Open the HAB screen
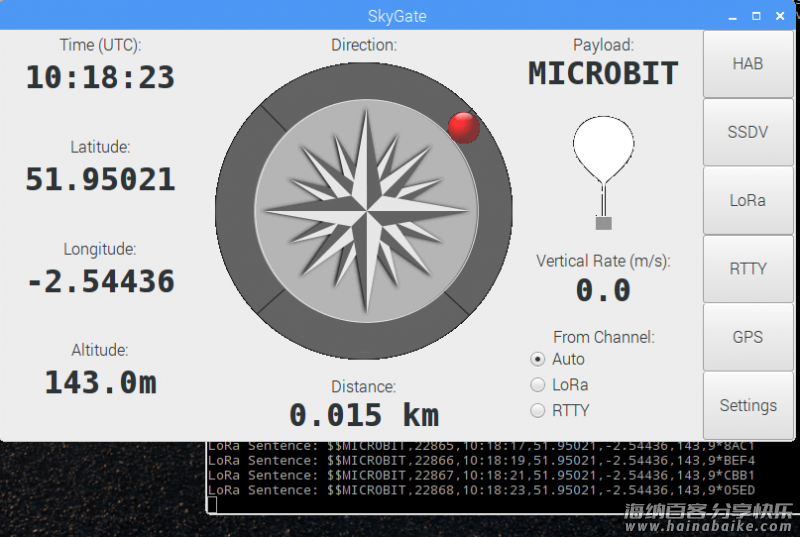800x537 pixels. pyautogui.click(x=748, y=64)
